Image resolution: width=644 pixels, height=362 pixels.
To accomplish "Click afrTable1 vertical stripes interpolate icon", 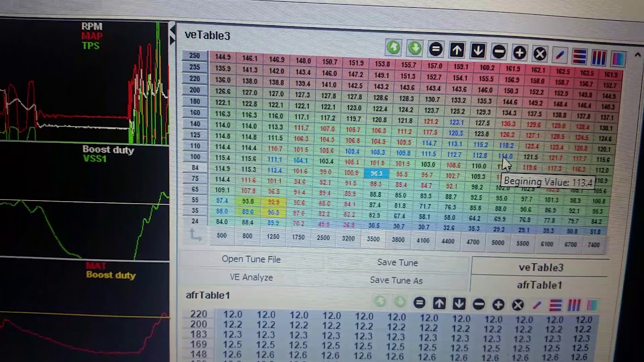I will coord(574,305).
